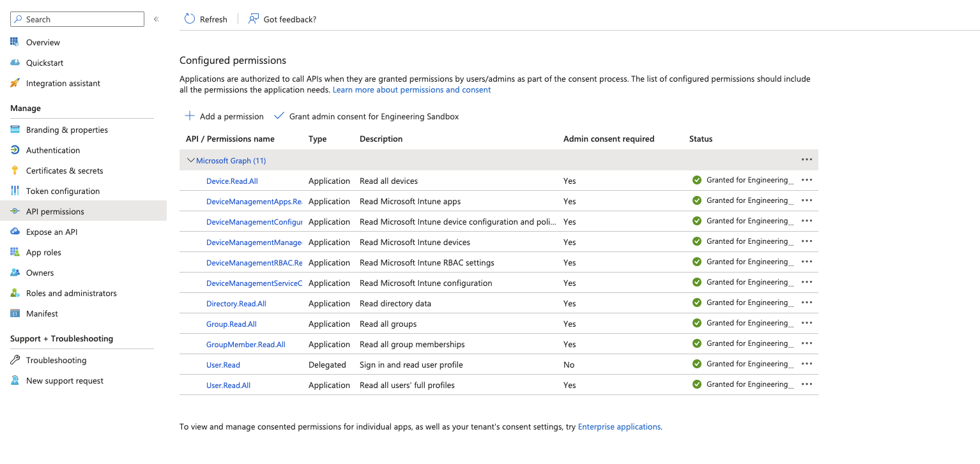
Task: Open more options for DeviceManagementRBAC row
Action: click(807, 262)
